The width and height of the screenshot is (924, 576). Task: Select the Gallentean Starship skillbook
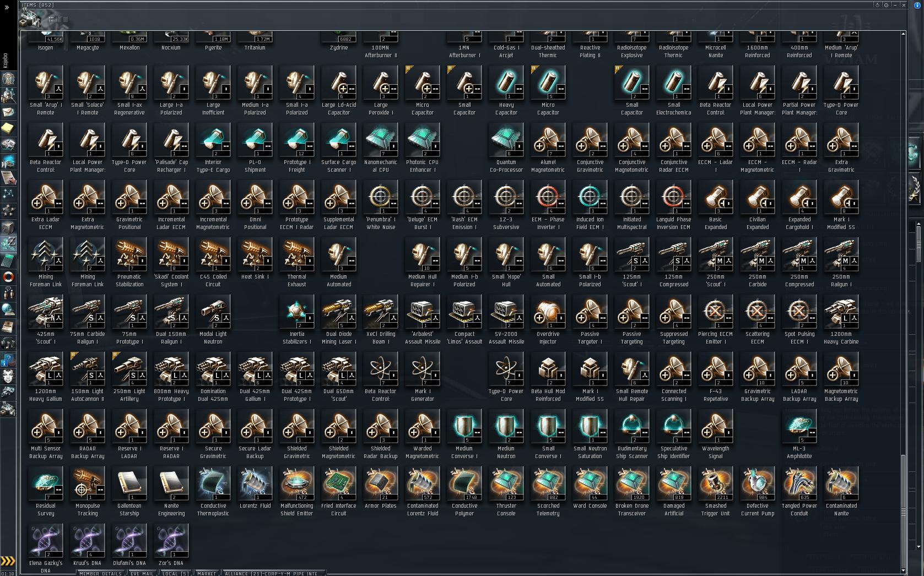pos(129,491)
